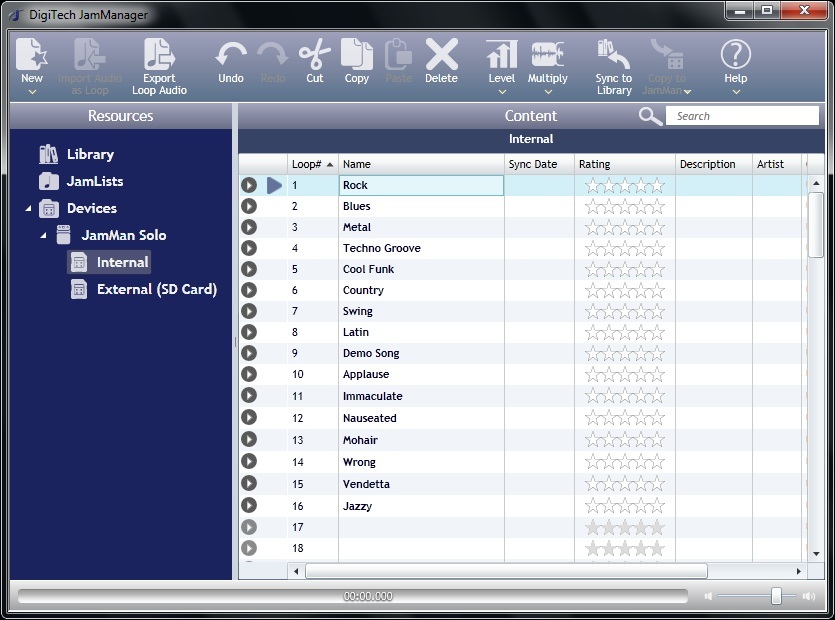Select the Vendetta loop name
Viewport: 835px width, 620px height.
click(x=366, y=484)
